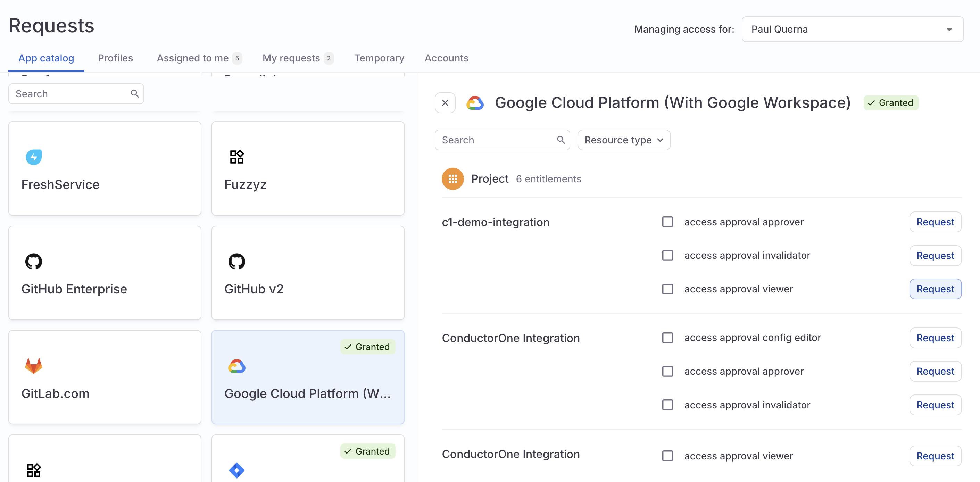Click the Google Cloud icon in the catalog card
This screenshot has width=980, height=482.
(236, 366)
